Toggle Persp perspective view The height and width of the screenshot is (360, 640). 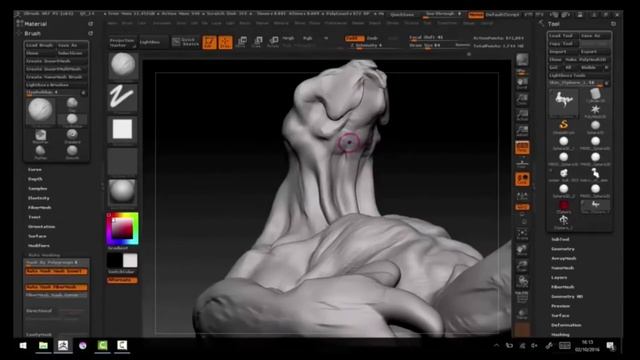(522, 148)
